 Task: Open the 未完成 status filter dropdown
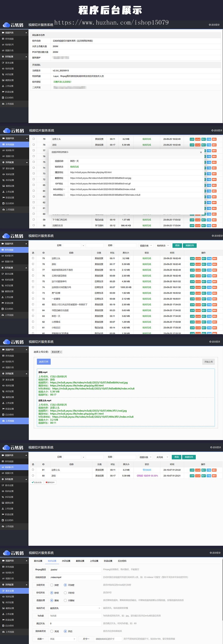(162, 457)
